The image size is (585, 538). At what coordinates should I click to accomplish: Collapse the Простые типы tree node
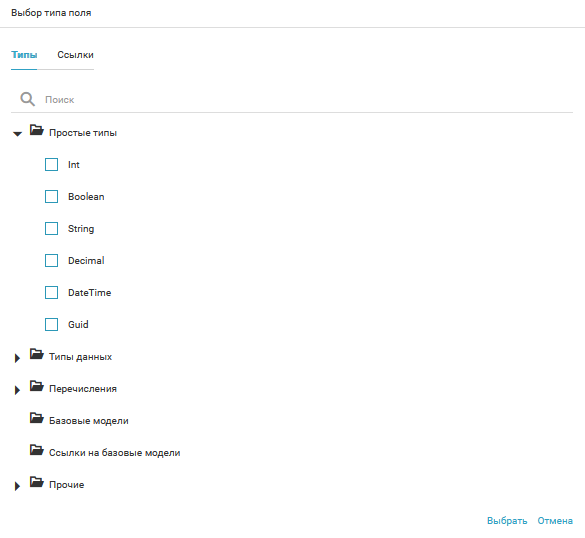point(17,134)
